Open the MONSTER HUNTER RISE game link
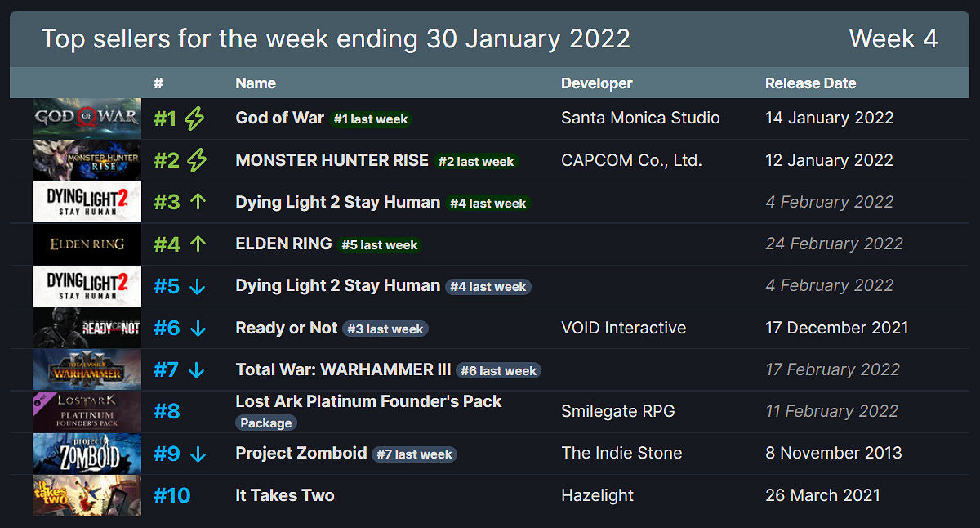Viewport: 980px width, 528px height. pyautogui.click(x=332, y=160)
